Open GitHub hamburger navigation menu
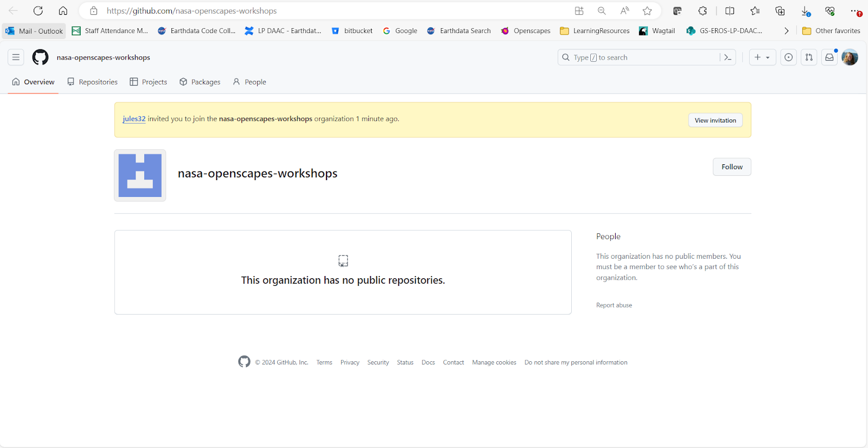 (16, 57)
